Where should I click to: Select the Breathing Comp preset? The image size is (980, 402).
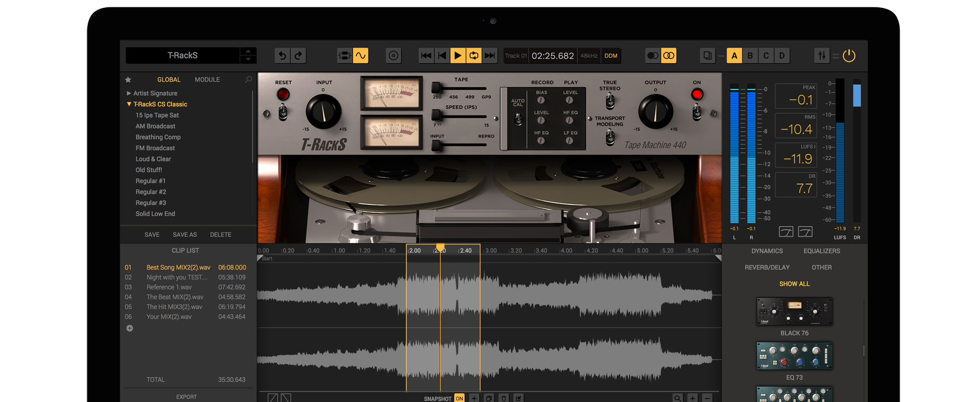coord(158,137)
